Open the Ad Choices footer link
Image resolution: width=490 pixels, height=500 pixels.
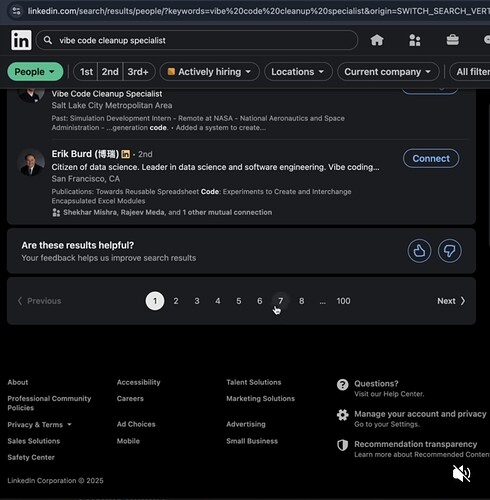tap(136, 424)
